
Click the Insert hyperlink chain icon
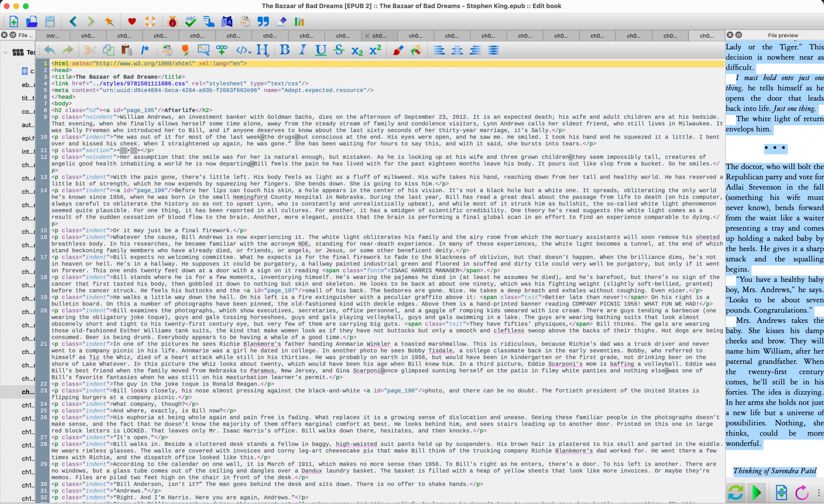pyautogui.click(x=221, y=50)
